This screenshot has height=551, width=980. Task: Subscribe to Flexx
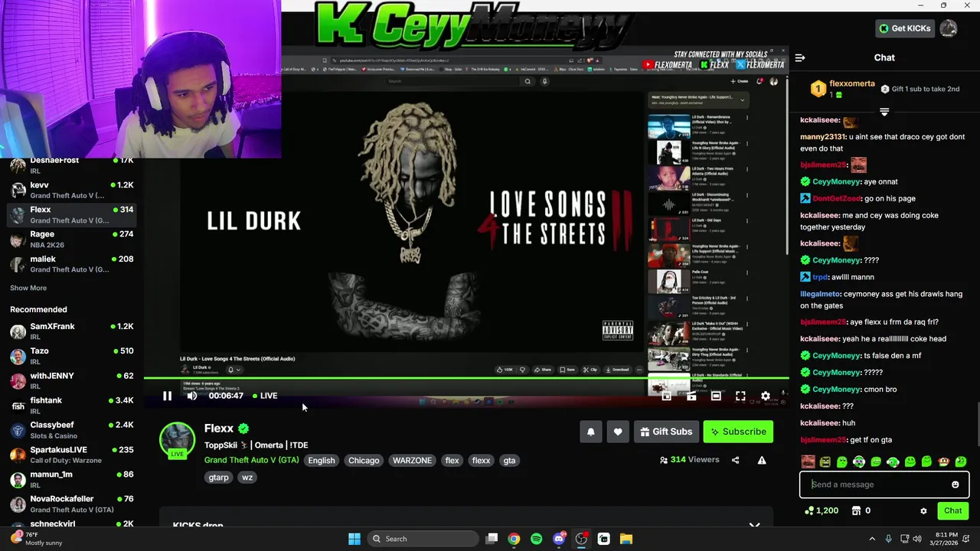tap(738, 432)
